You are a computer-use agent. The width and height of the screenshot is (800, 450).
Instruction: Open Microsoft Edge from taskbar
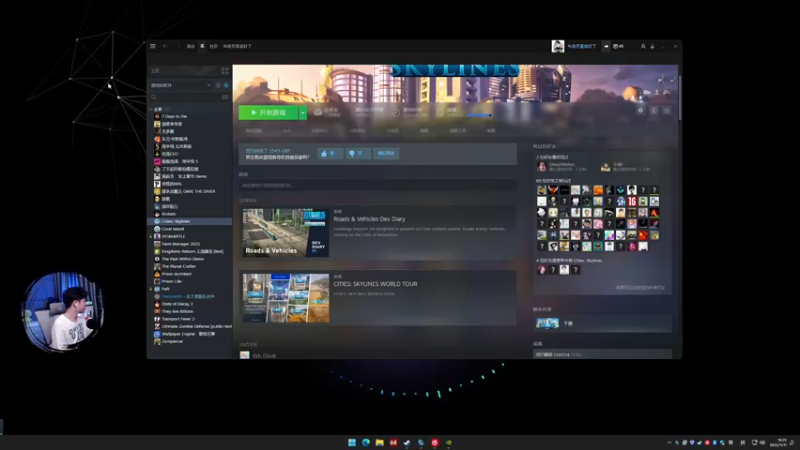tap(366, 442)
